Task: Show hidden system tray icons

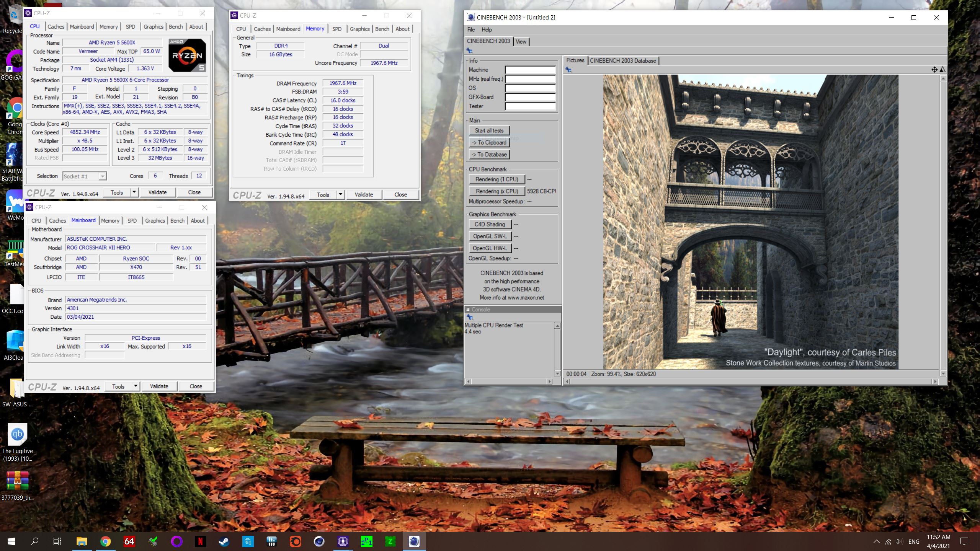Action: (876, 541)
